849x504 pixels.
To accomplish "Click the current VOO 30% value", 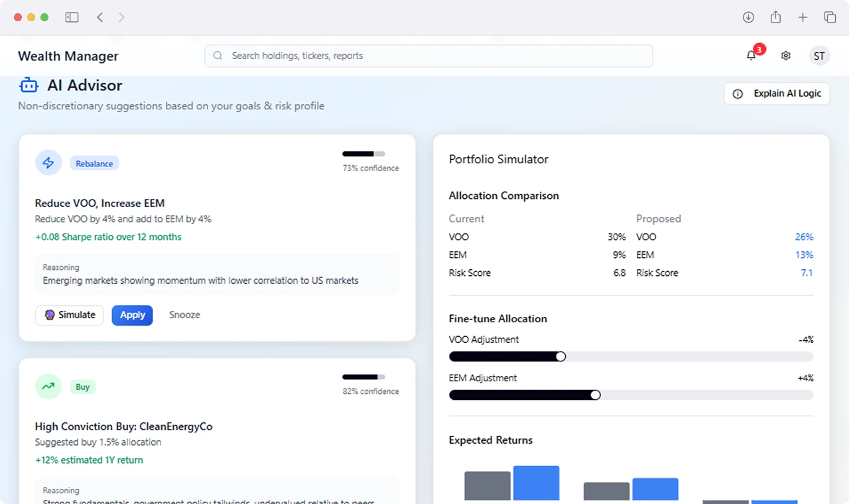I will click(x=617, y=237).
